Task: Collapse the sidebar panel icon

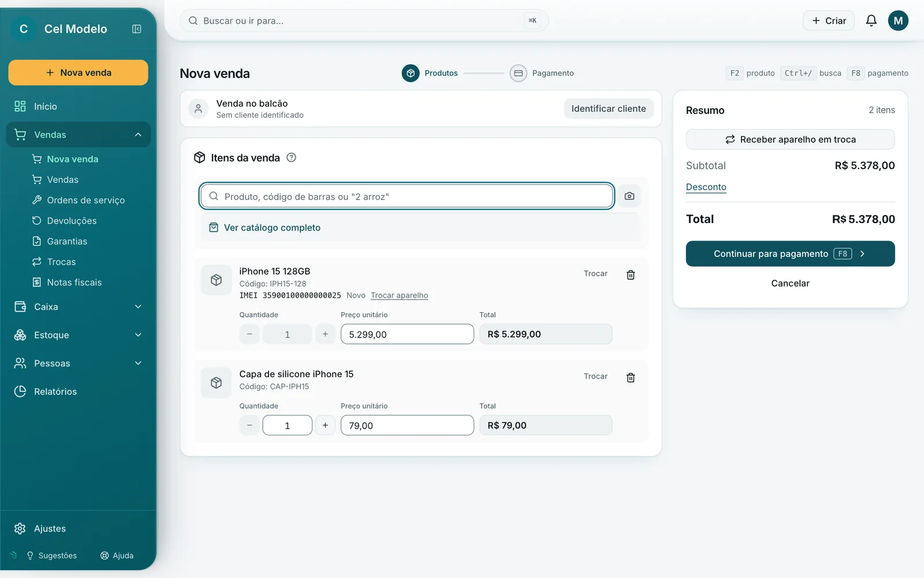Action: 137,29
